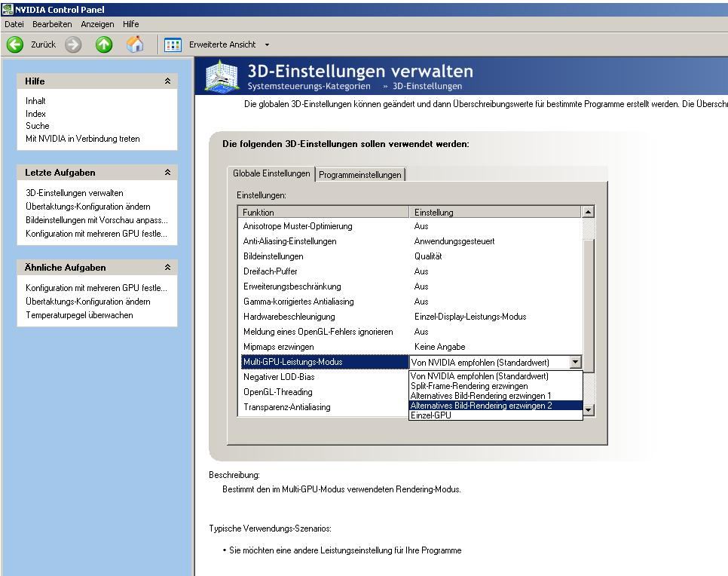The height and width of the screenshot is (576, 728).
Task: Open Konfiguration mit mehreren GPU under Ähnliche Aufgaben
Action: coord(96,287)
